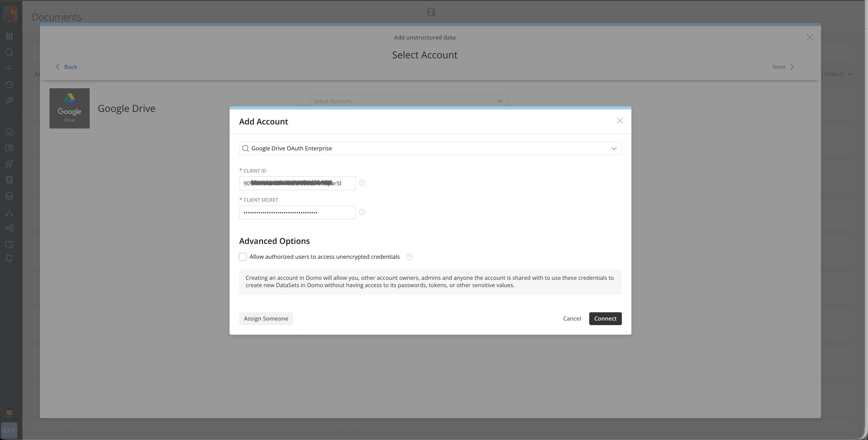Go to the Home icon in sidebar

coord(10,131)
